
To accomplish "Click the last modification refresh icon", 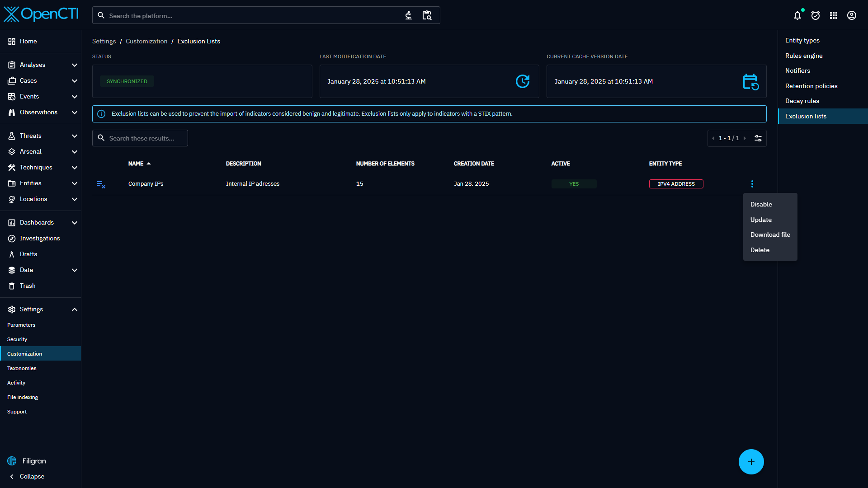I will pos(523,81).
